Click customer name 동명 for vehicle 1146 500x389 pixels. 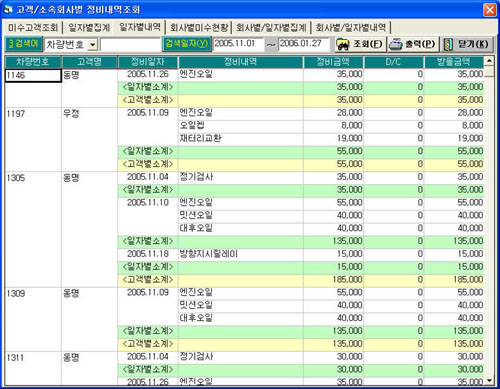[71, 75]
